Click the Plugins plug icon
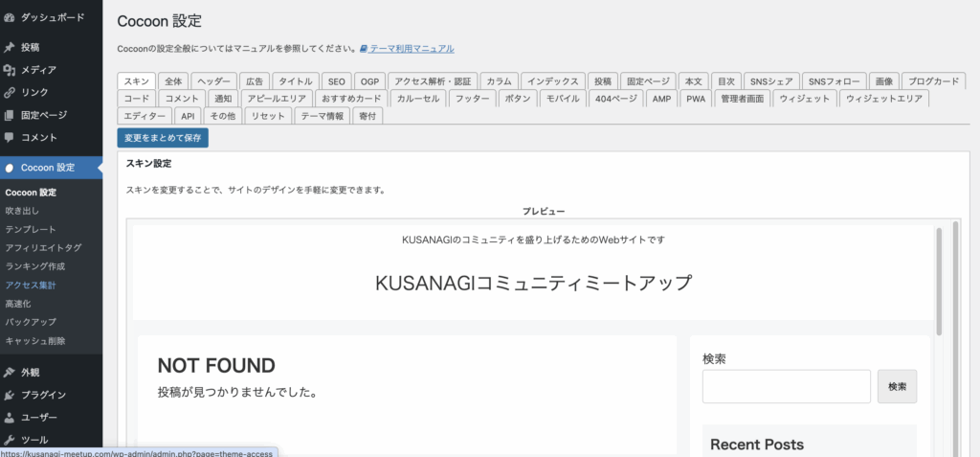The image size is (980, 457). pyautogui.click(x=10, y=395)
